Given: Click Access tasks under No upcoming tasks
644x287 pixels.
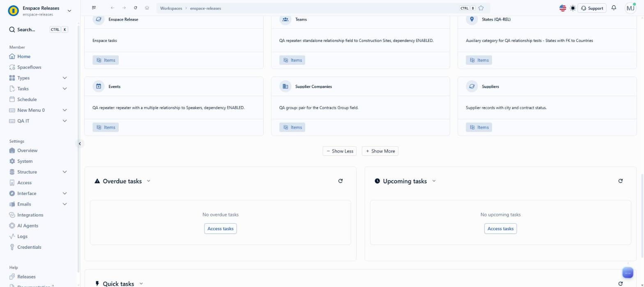Looking at the screenshot, I should click(500, 229).
